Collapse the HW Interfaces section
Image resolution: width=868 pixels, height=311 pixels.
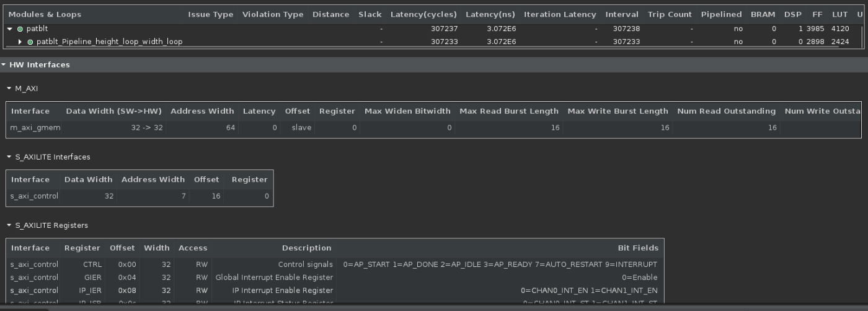[x=4, y=65]
